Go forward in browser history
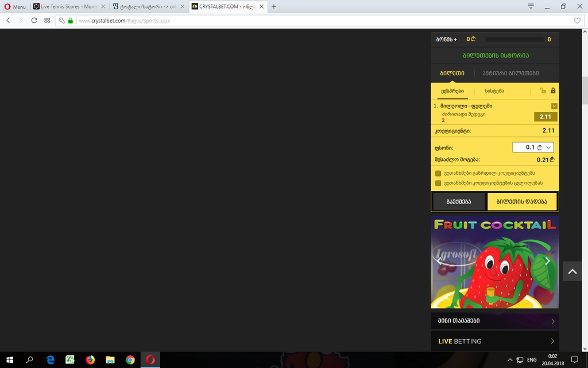 21,21
